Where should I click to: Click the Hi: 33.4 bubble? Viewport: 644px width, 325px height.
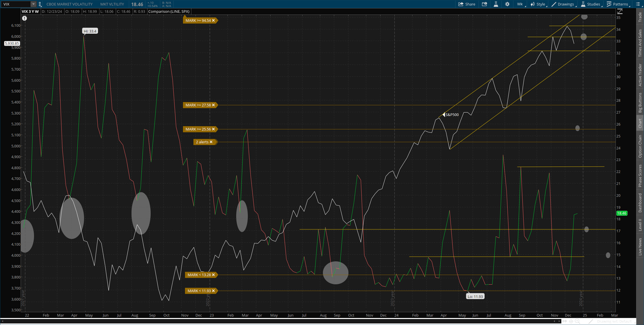point(90,32)
